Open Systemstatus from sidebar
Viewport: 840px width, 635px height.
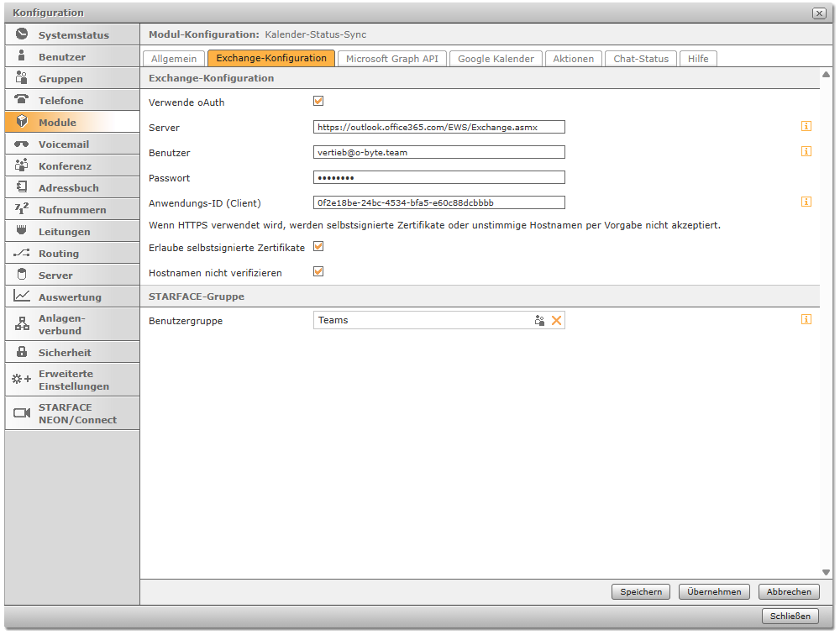[x=72, y=35]
